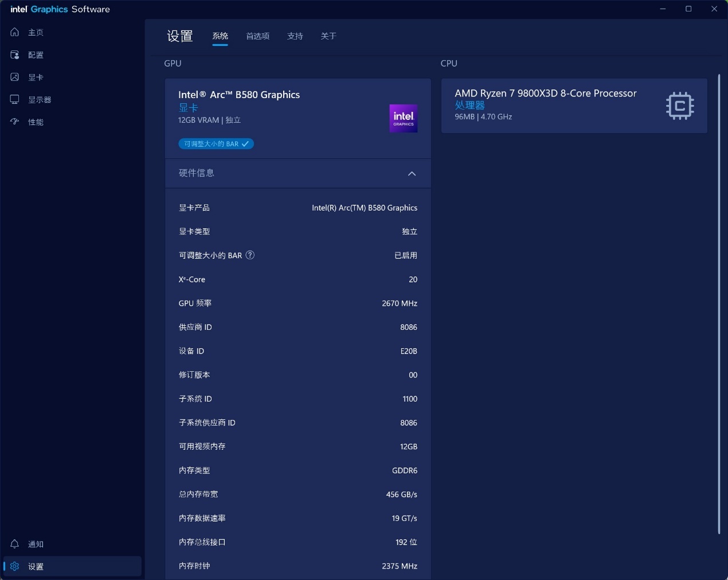Click the 设备 ID value E20B
This screenshot has height=580, width=728.
point(409,351)
